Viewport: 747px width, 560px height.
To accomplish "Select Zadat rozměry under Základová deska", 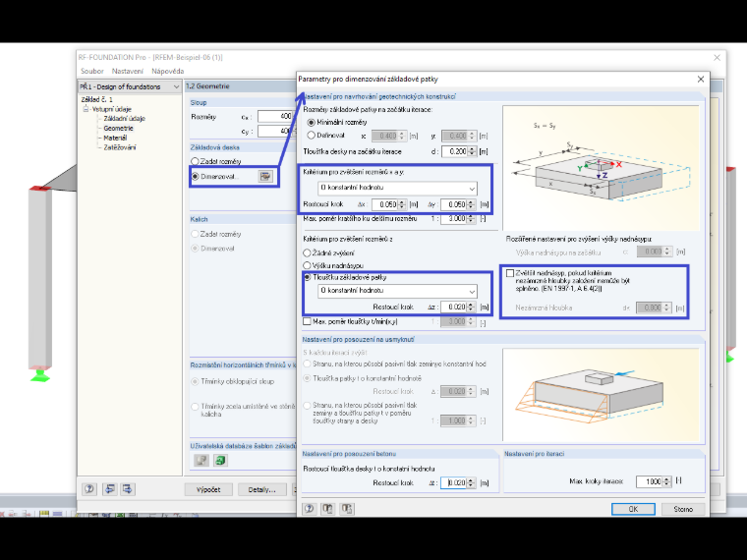I will 195,161.
